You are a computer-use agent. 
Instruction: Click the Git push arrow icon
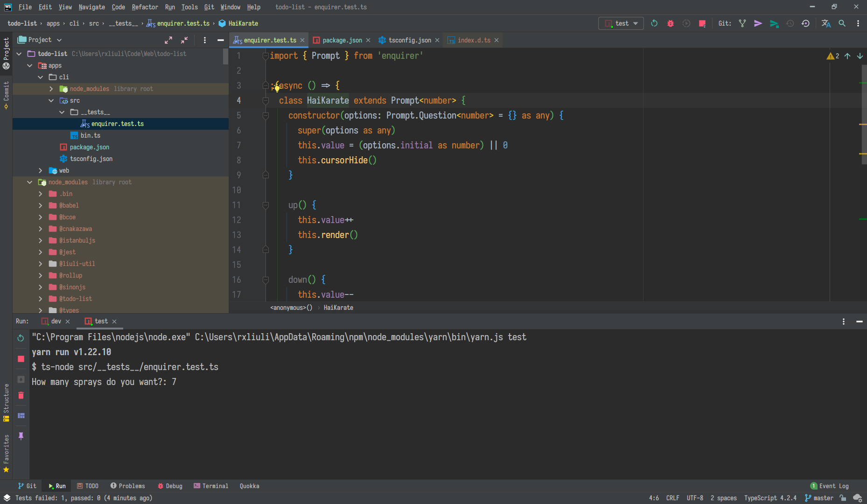[758, 23]
